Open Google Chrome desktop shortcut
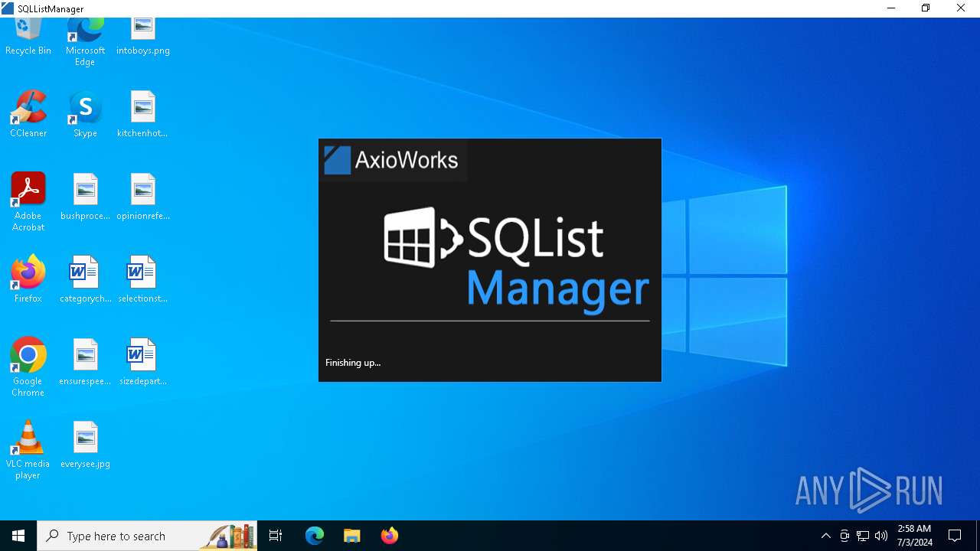Image resolution: width=980 pixels, height=551 pixels. [28, 367]
